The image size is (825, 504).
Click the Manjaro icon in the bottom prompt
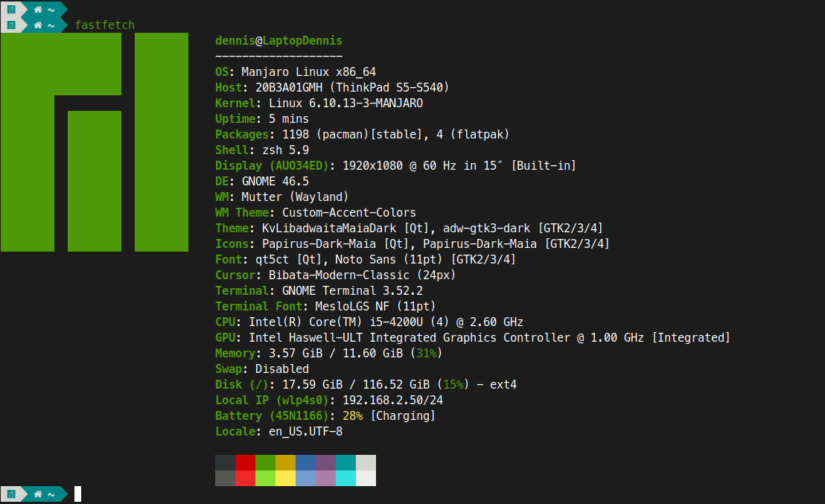[x=11, y=494]
